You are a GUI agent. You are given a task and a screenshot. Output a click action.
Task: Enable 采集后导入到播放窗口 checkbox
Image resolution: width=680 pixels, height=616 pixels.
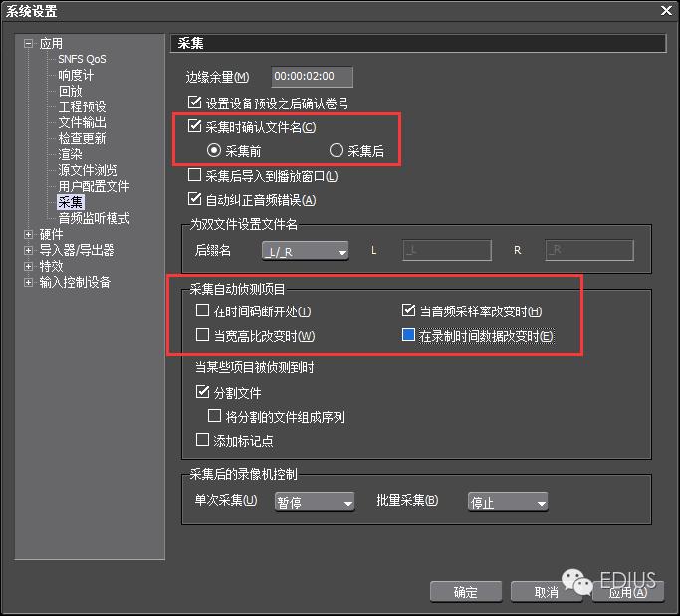tap(195, 175)
